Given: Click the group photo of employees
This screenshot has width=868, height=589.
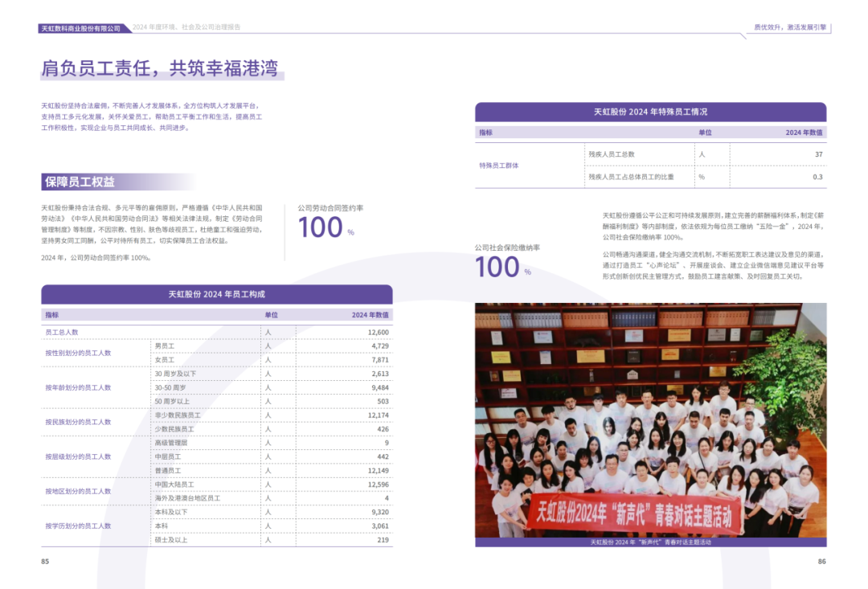Looking at the screenshot, I should tap(650, 419).
